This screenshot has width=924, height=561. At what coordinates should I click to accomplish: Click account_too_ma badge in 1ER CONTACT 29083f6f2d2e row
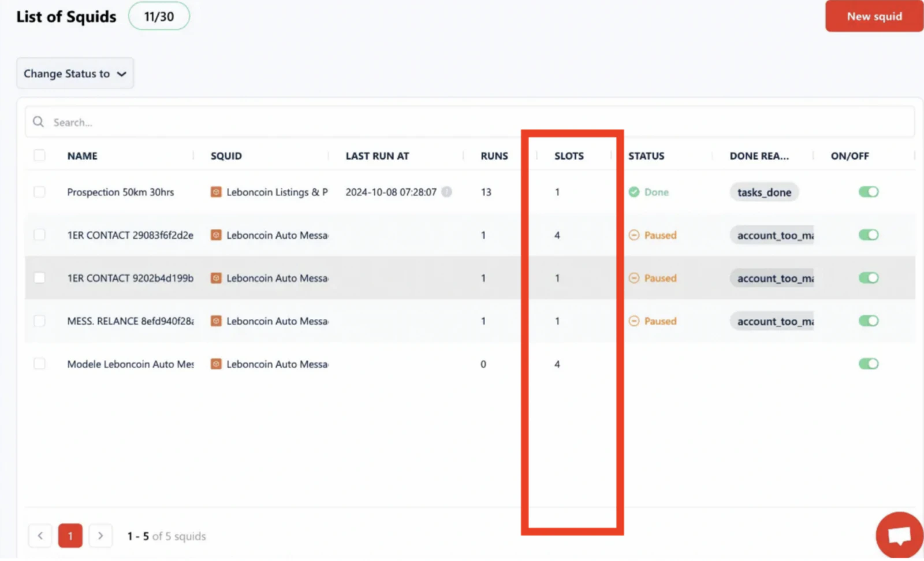click(x=772, y=235)
